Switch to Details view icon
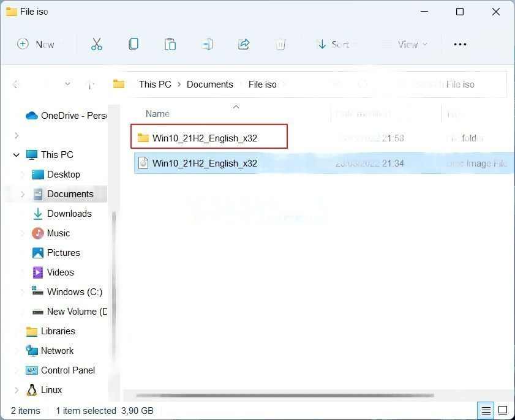Viewport: 515px width, 420px height. tap(486, 410)
